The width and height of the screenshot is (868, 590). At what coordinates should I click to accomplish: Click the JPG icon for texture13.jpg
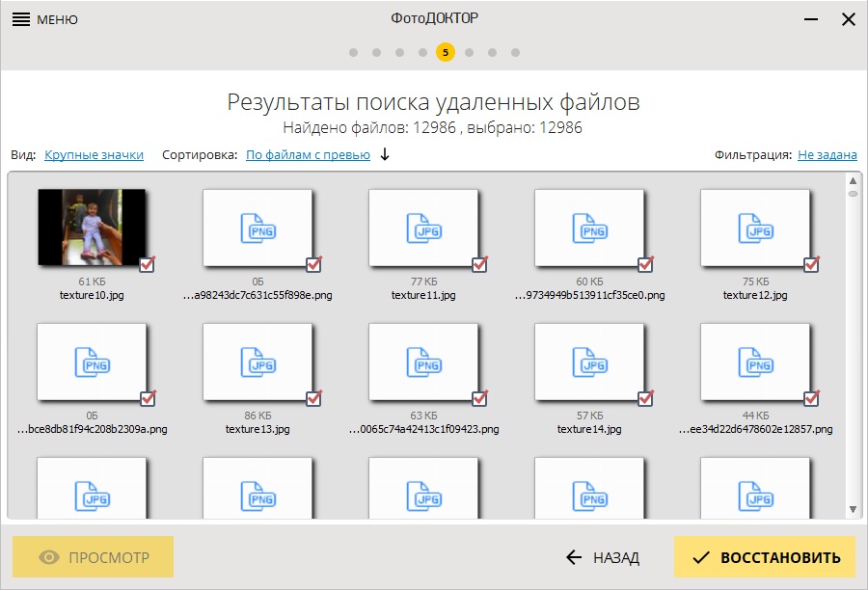point(257,364)
